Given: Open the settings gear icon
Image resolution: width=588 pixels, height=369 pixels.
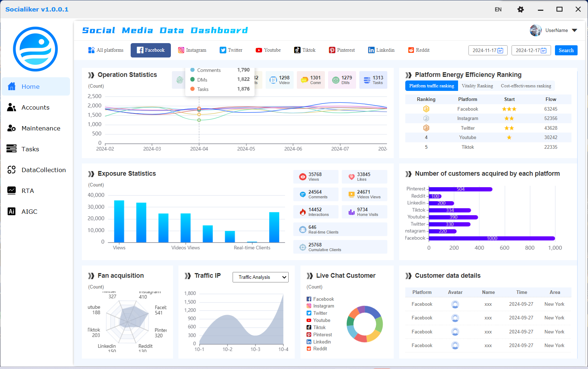Looking at the screenshot, I should 521,9.
